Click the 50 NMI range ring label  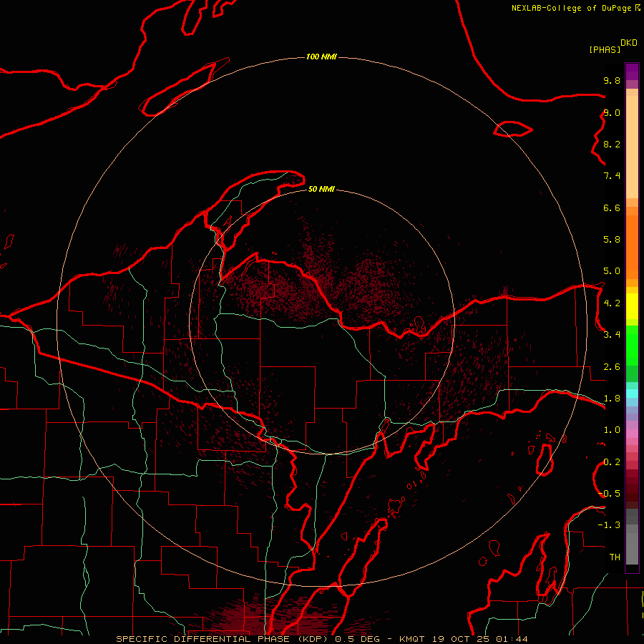pos(321,189)
